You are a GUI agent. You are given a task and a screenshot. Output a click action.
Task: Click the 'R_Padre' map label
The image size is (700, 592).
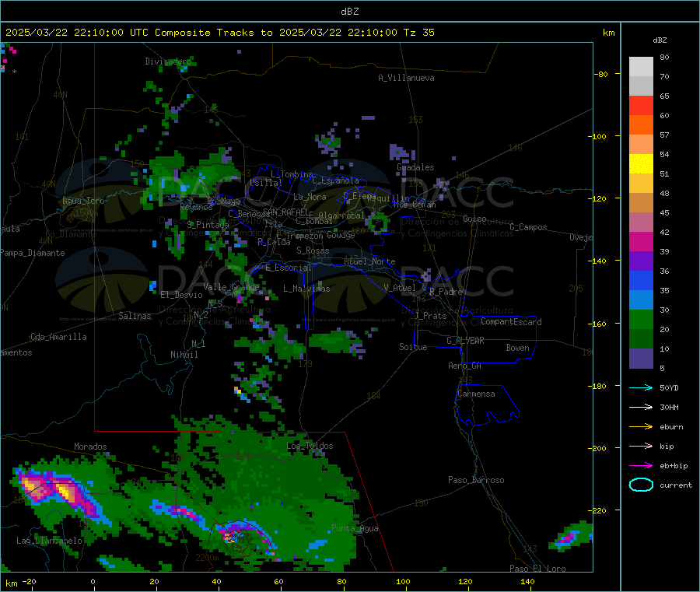446,292
